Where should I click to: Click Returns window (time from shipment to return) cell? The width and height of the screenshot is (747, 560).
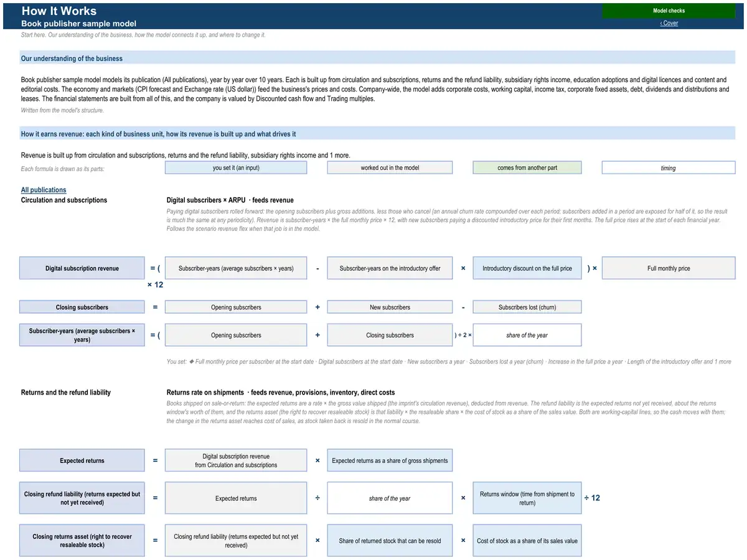click(527, 498)
